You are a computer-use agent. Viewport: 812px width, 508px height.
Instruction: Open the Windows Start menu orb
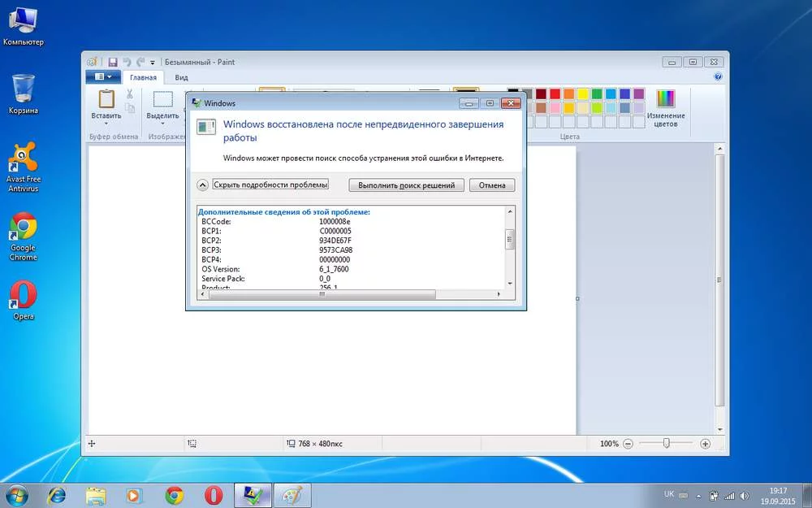coord(17,495)
